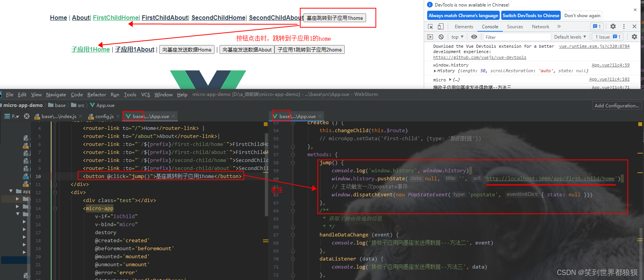Click 'Always match Chrome's language' button
Image resolution: width=644 pixels, height=280 pixels.
tap(463, 16)
